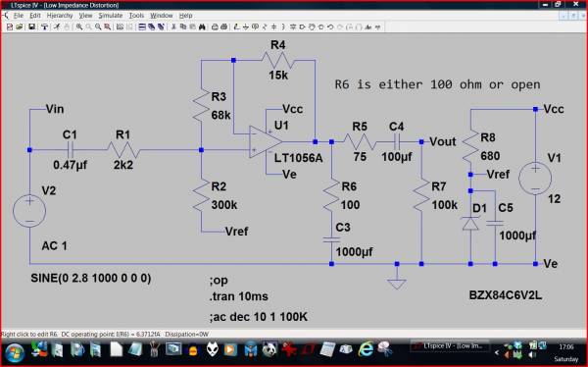The image size is (588, 367).
Task: Select the C1 '0.47µf' value text
Action: coord(71,165)
